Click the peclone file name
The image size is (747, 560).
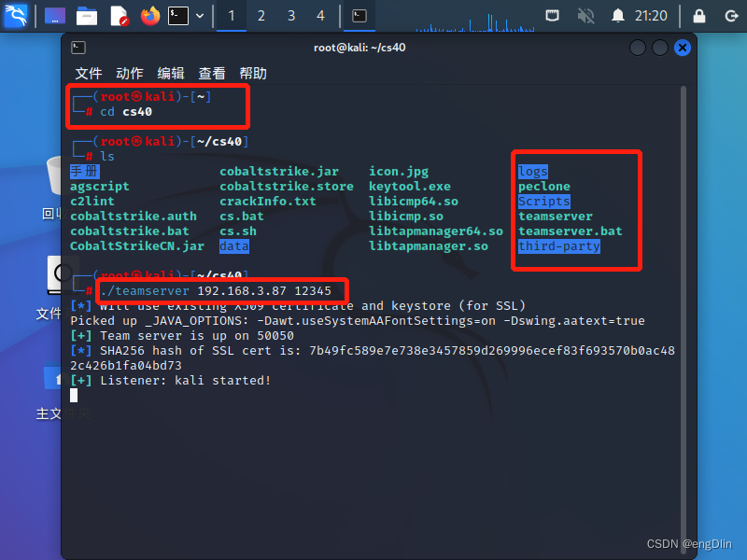(544, 186)
